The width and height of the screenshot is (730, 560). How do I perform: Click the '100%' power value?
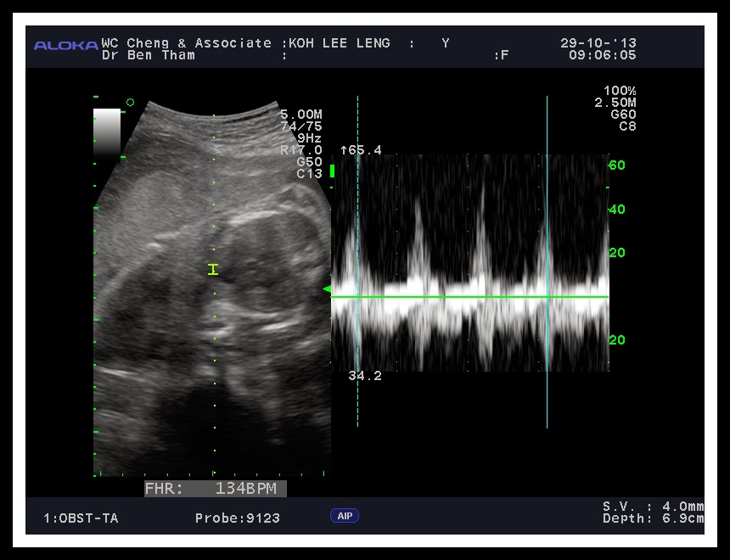(x=620, y=91)
